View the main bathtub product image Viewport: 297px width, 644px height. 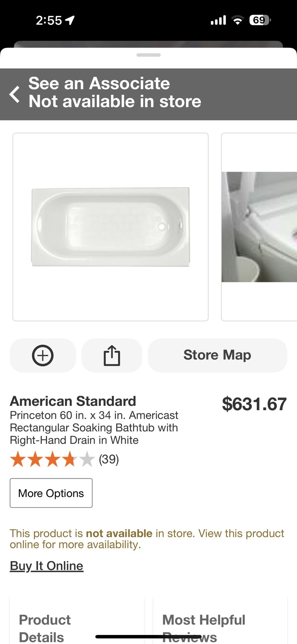(110, 227)
